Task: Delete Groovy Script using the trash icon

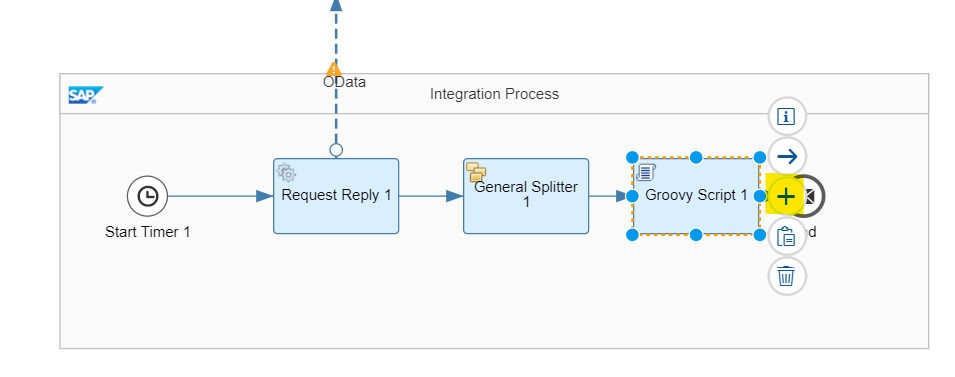Action: [x=787, y=276]
